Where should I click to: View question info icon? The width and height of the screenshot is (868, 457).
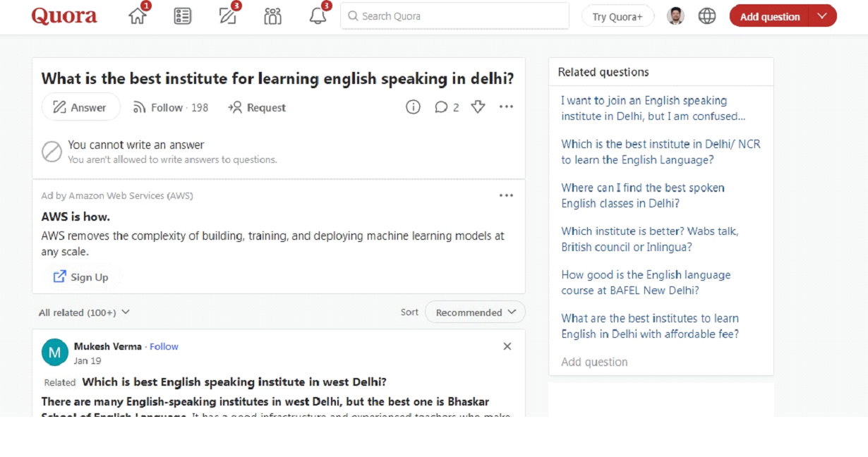[x=413, y=107]
